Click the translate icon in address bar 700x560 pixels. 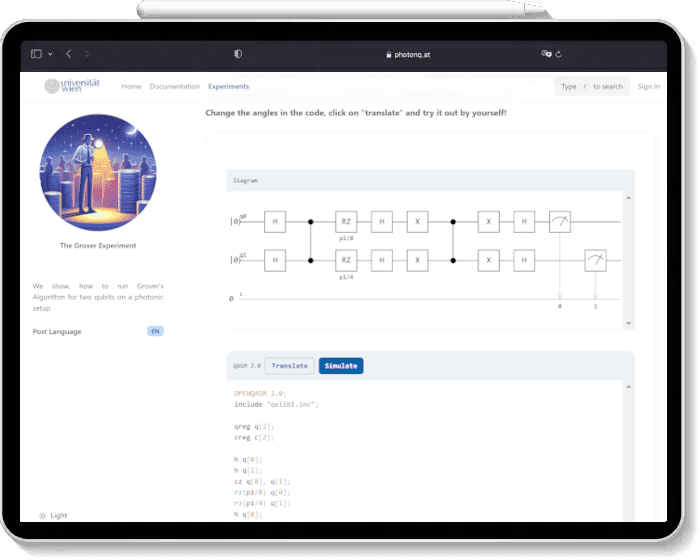pyautogui.click(x=546, y=54)
